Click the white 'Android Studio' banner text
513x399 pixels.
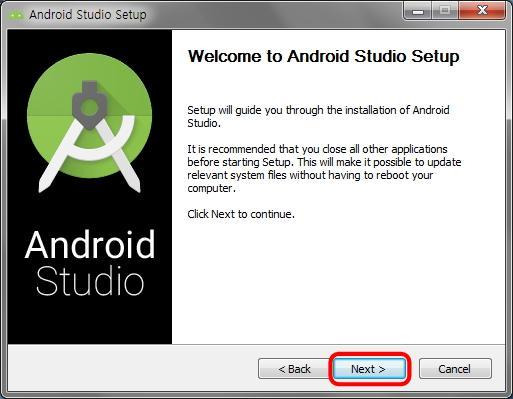[90, 263]
